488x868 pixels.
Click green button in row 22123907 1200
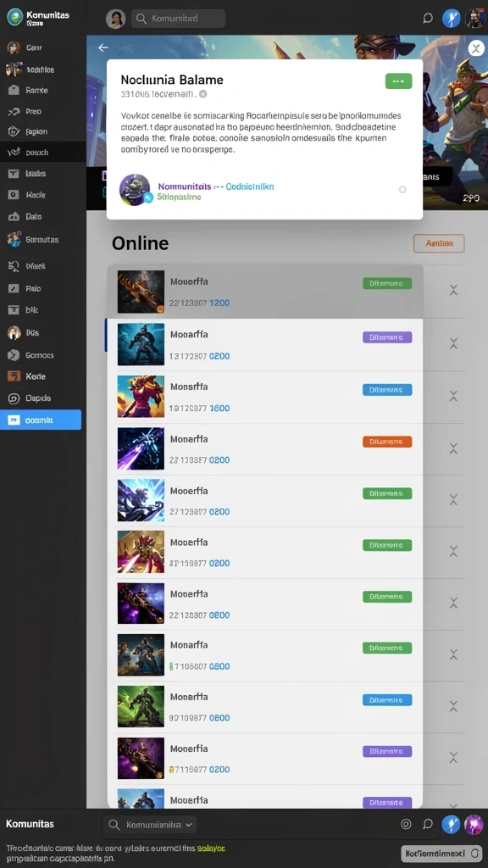pos(387,283)
